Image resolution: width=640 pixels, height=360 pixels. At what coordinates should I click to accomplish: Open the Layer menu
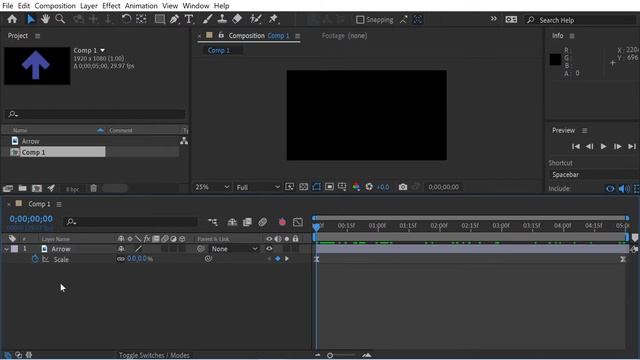[x=89, y=6]
